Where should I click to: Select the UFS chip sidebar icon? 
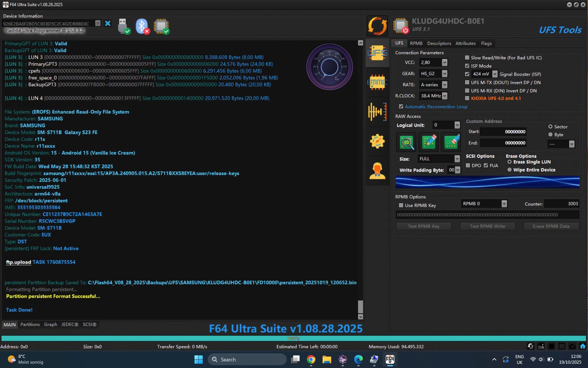point(377,53)
